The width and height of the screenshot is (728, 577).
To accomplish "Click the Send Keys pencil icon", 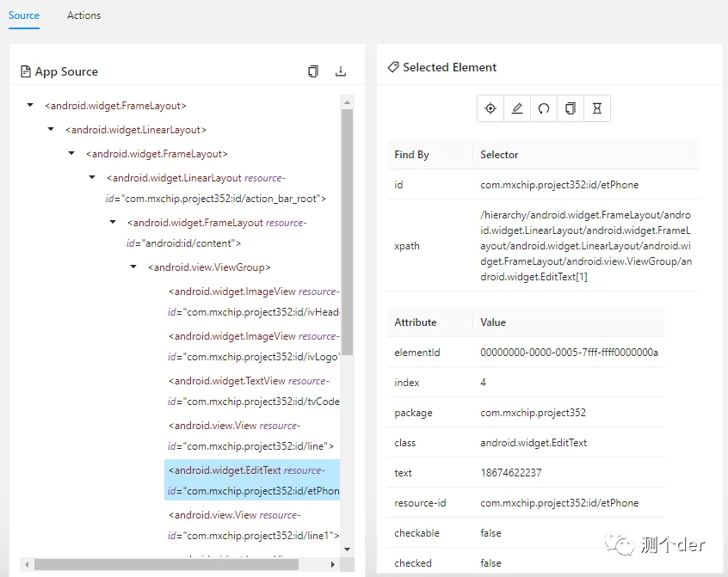I will coord(517,108).
